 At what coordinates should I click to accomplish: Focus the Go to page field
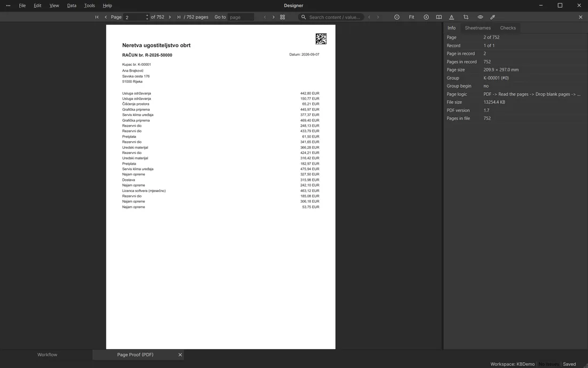coord(241,17)
